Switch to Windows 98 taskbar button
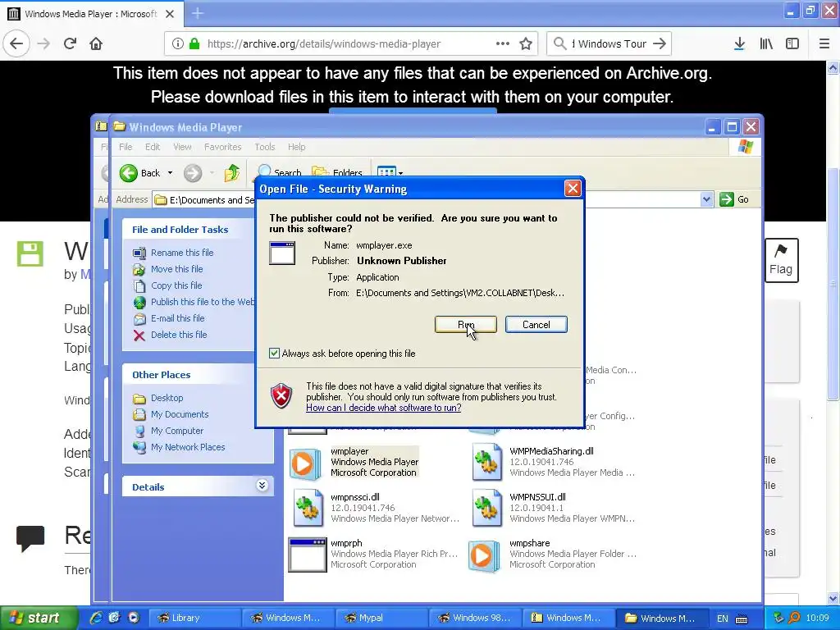The image size is (840, 630). click(475, 618)
